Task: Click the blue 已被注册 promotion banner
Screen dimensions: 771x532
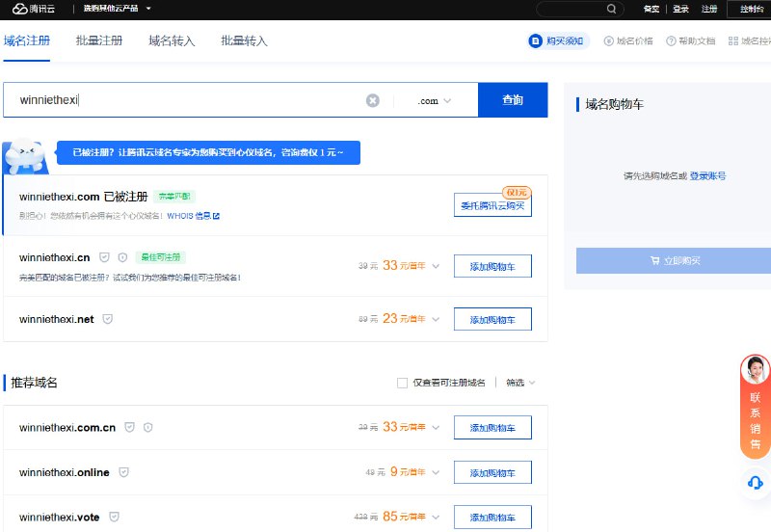Action: [208, 152]
